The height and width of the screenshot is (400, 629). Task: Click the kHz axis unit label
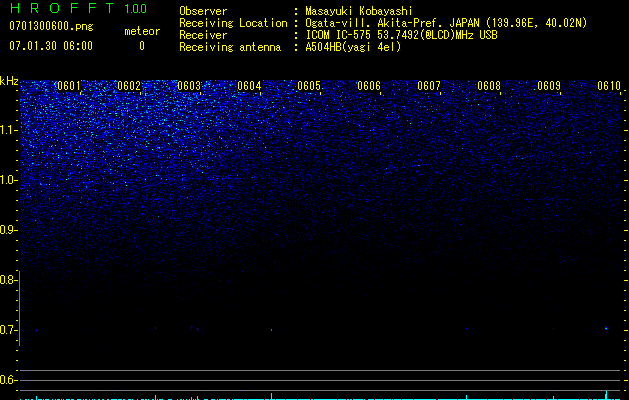pos(9,81)
